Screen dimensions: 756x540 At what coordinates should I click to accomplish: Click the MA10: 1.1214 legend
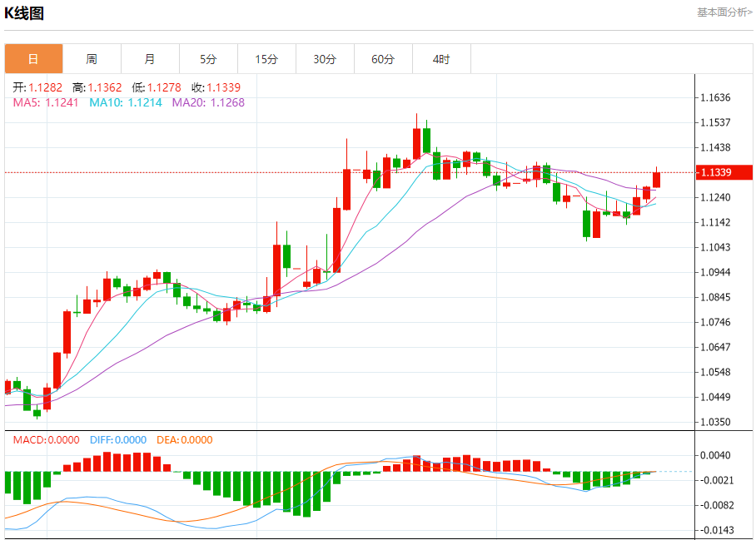[126, 102]
